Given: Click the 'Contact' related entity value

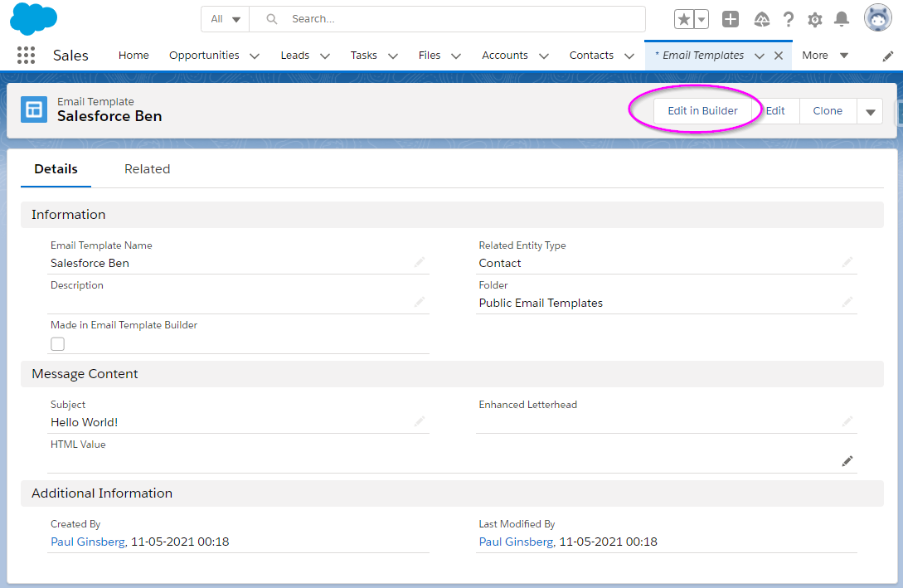Looking at the screenshot, I should pyautogui.click(x=500, y=263).
